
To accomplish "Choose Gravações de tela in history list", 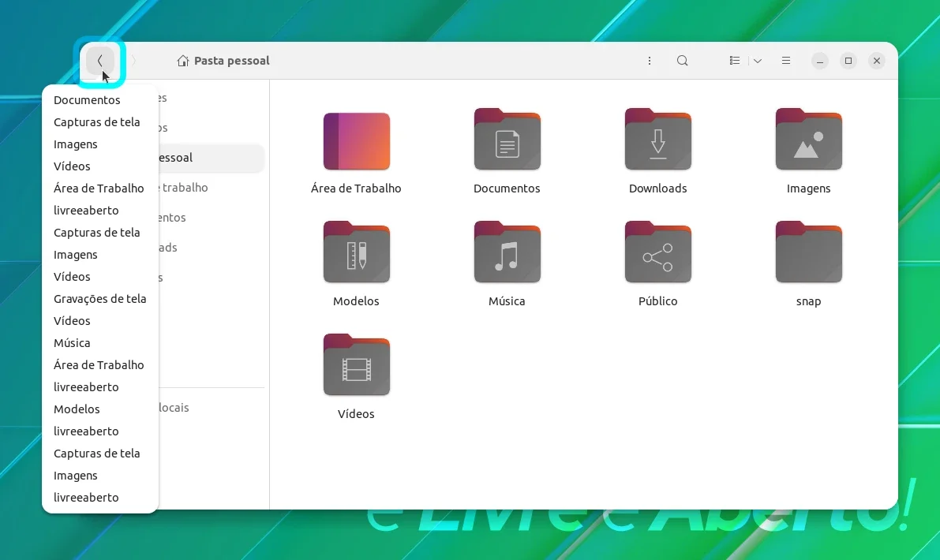I will pos(100,299).
